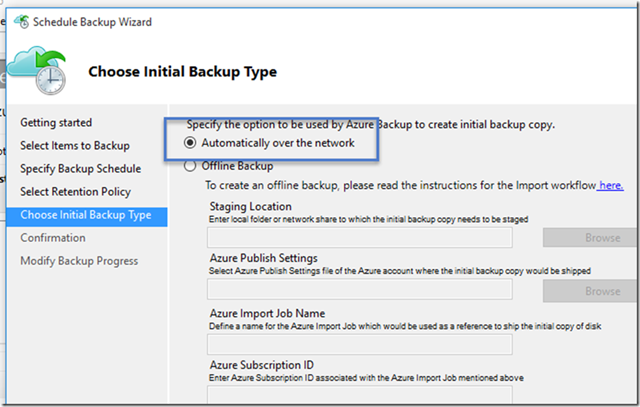Open the Select Retention Policy step
The width and height of the screenshot is (640, 407).
coord(76,191)
